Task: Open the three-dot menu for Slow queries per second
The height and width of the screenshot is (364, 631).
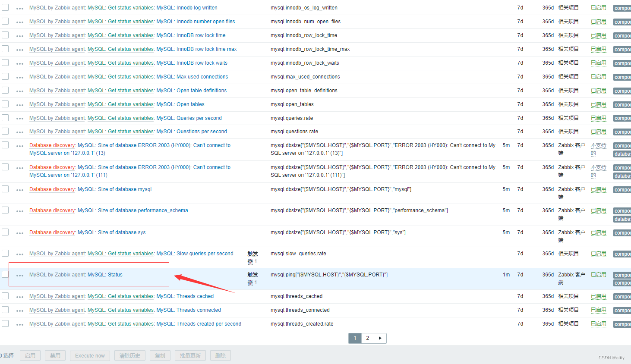Action: 20,254
